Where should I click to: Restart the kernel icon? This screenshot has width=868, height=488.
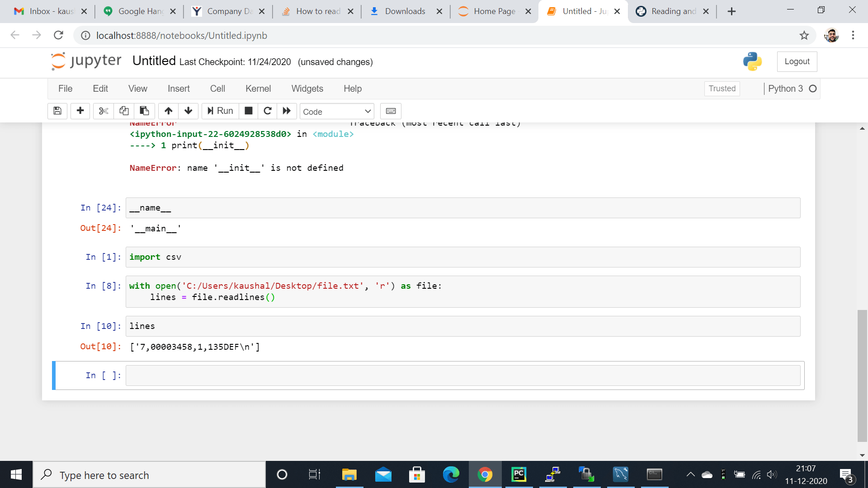[268, 111]
